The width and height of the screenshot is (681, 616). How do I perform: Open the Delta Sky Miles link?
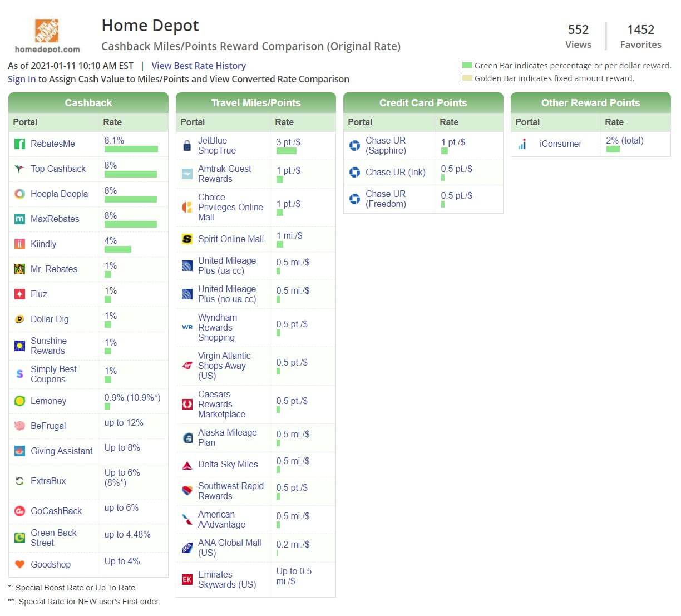228,464
